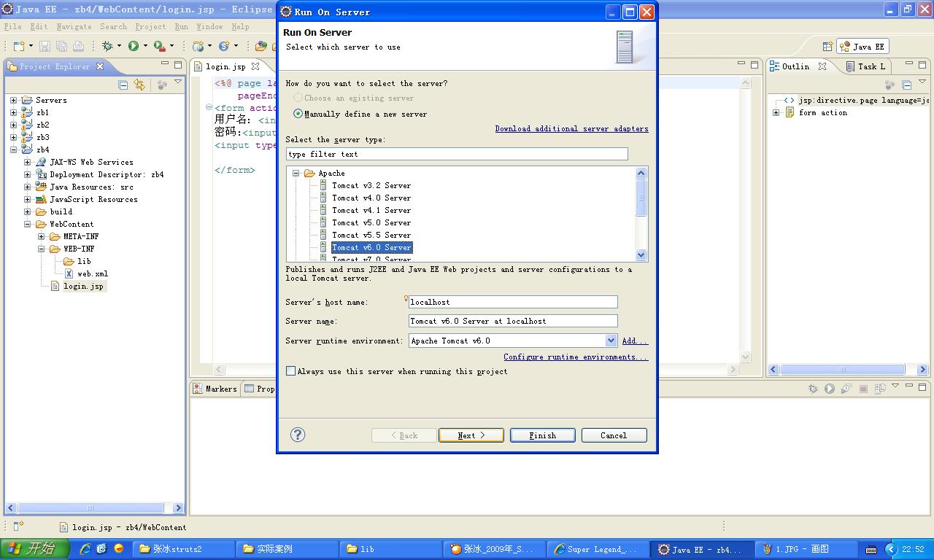Toggle Link with Editor in Project Explorer
The image size is (934, 560).
click(139, 85)
